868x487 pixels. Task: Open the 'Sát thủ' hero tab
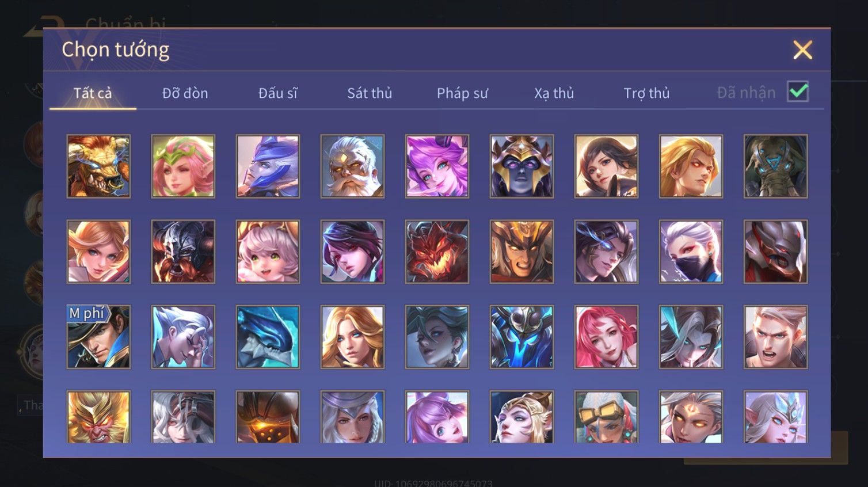tap(370, 93)
